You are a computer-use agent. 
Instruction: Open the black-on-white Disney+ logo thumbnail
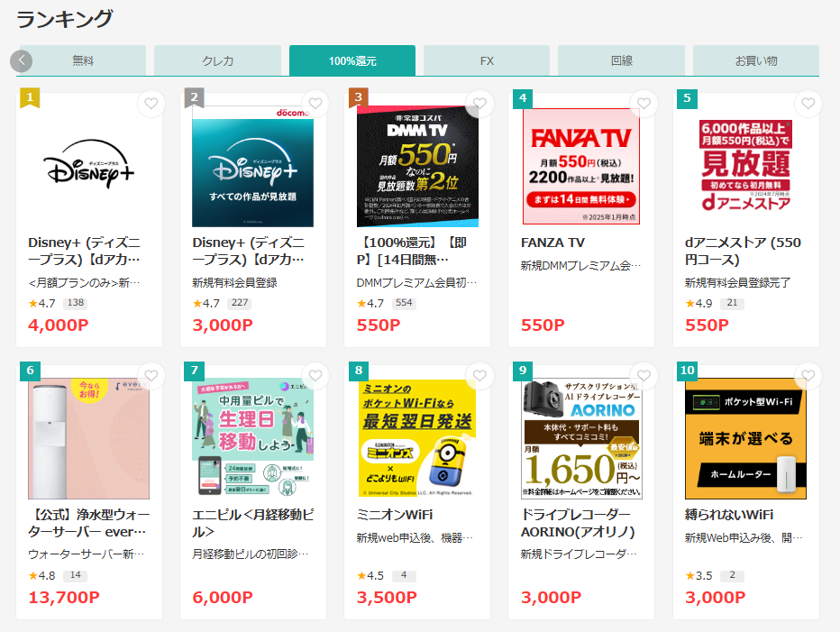pyautogui.click(x=89, y=166)
